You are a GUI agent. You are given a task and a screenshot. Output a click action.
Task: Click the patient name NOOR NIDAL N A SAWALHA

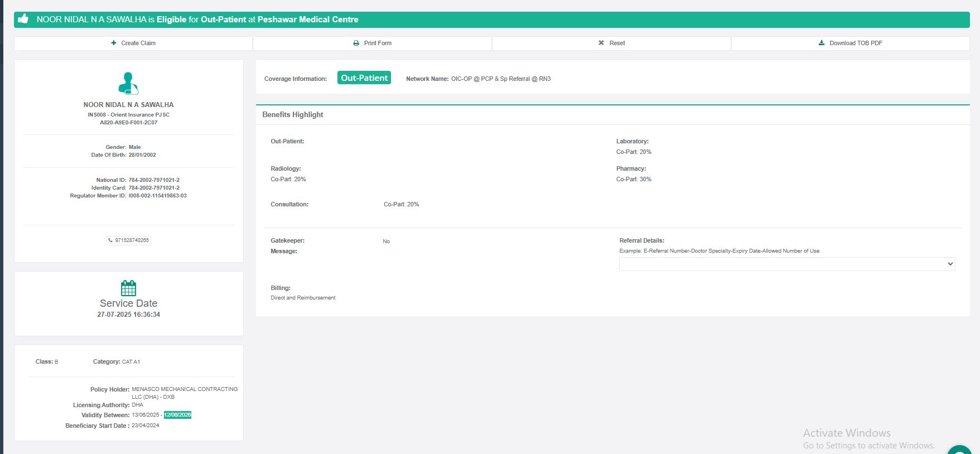128,105
